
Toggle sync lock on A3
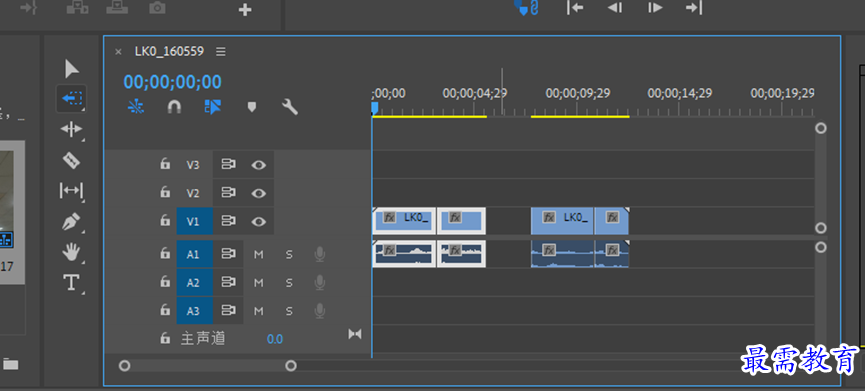[x=228, y=310]
